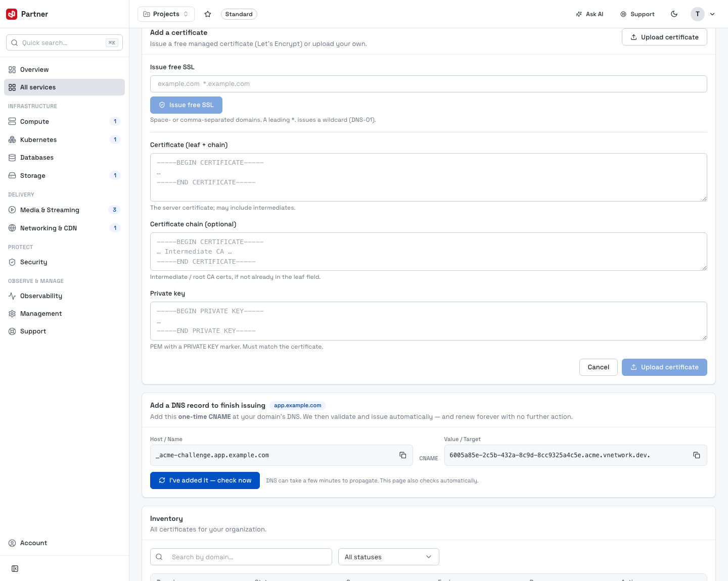Open Kubernetes section
This screenshot has height=581, width=728.
[64, 140]
